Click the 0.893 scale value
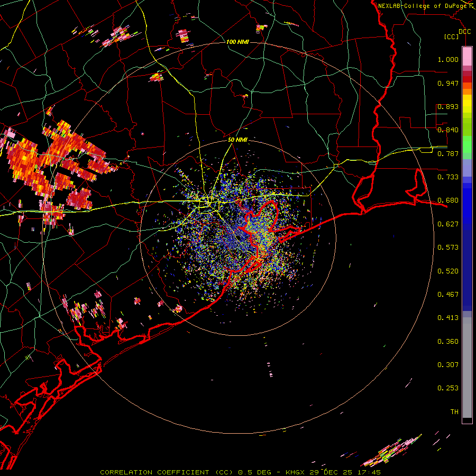Image resolution: width=476 pixels, height=476 pixels. click(x=448, y=106)
